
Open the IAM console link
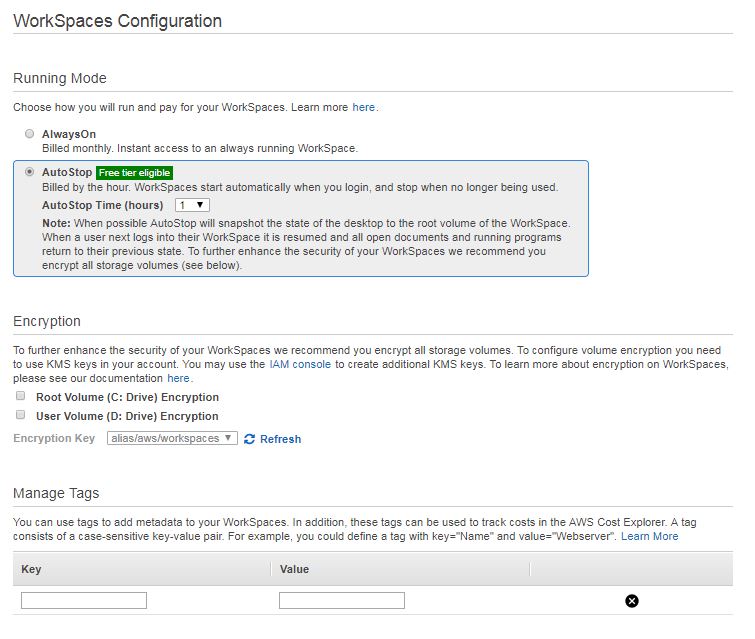click(x=300, y=365)
